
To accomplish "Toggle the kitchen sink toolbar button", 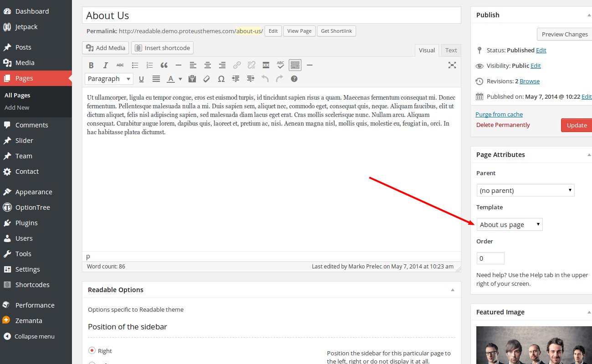I will pyautogui.click(x=295, y=65).
